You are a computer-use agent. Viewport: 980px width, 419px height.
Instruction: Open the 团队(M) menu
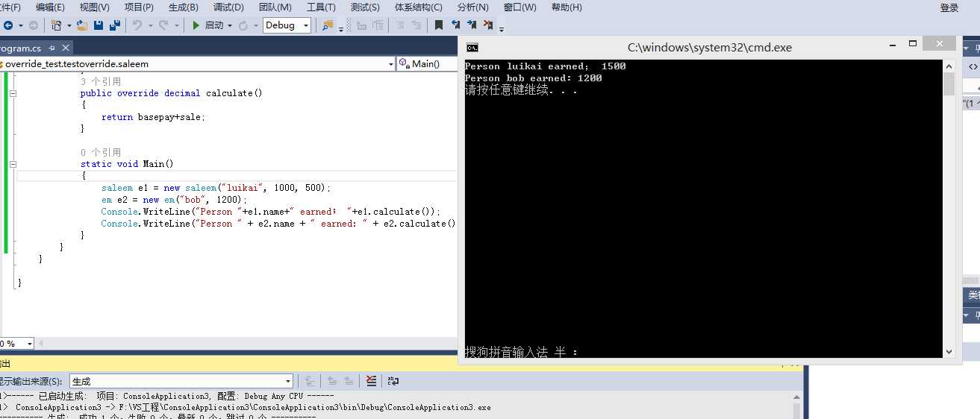[x=275, y=7]
